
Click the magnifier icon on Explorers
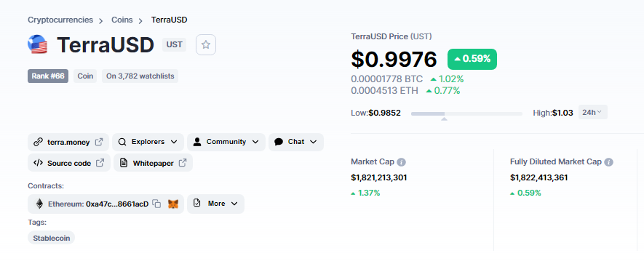(122, 142)
